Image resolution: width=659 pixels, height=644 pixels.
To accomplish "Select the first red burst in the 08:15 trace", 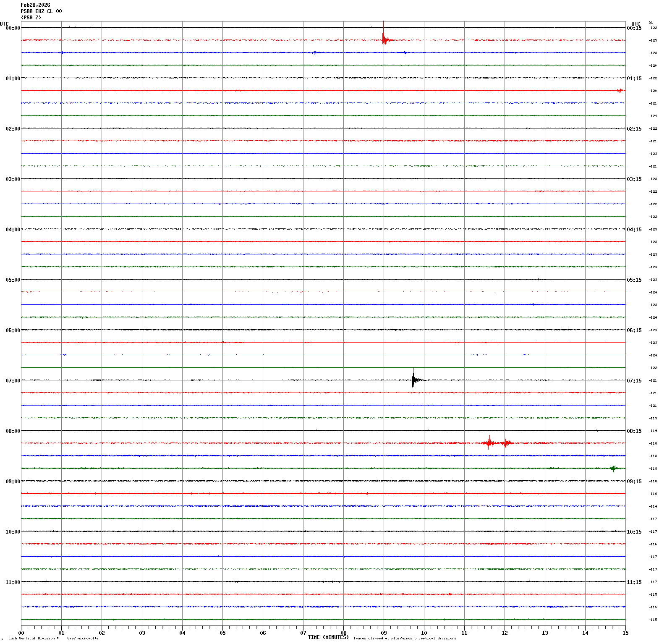I will click(489, 442).
